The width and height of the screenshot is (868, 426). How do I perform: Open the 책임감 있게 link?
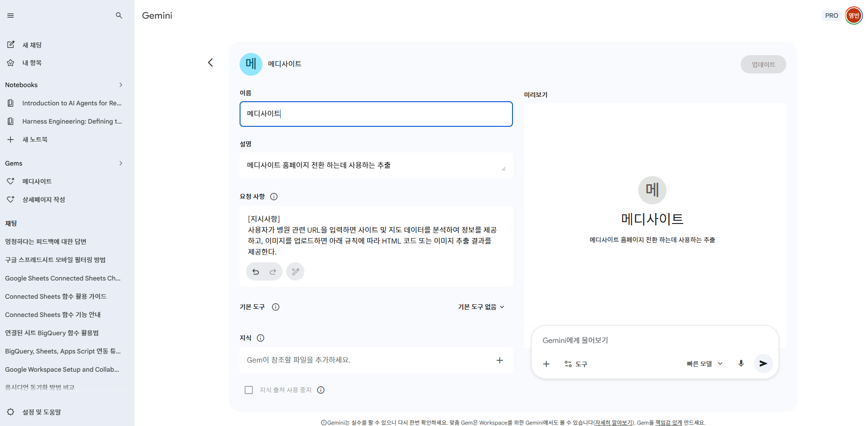(x=669, y=423)
